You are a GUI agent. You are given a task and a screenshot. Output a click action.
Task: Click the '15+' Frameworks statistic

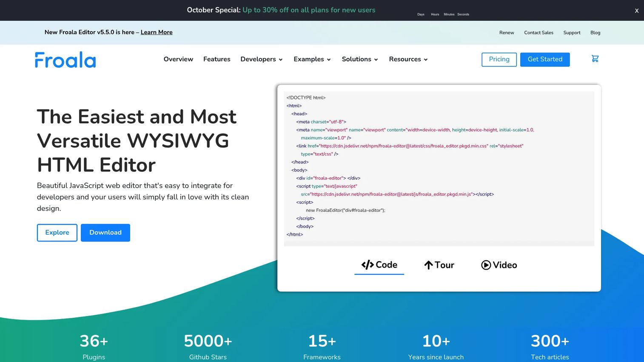point(322,347)
